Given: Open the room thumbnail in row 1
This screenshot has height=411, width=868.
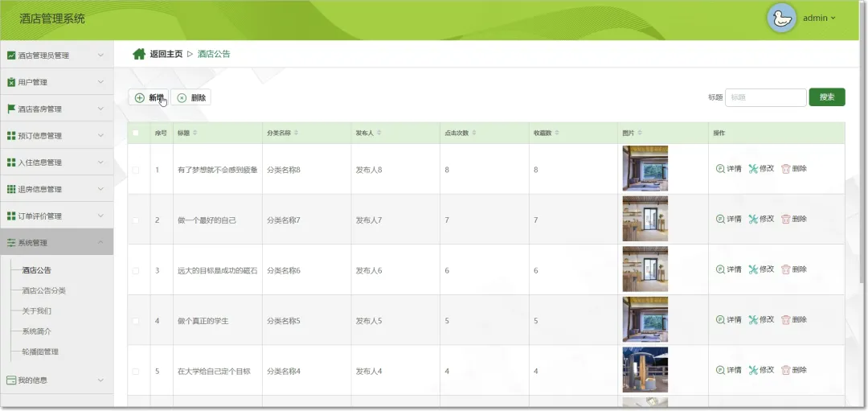Looking at the screenshot, I should click(x=645, y=168).
